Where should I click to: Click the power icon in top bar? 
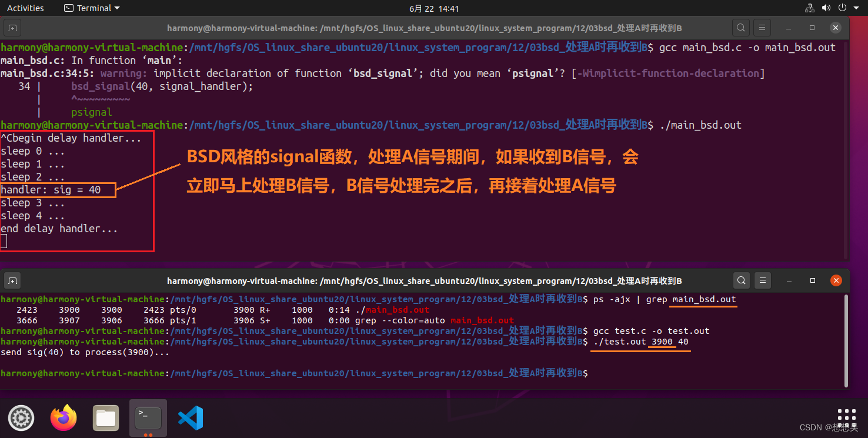(842, 8)
